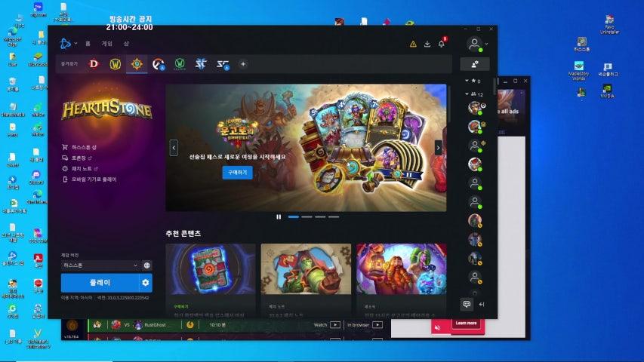The image size is (644, 362).
Task: Open the downloads icon
Action: pos(427,44)
